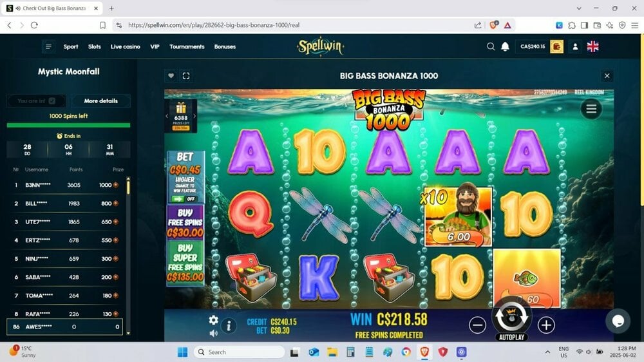This screenshot has width=644, height=362.
Task: Toggle the higher-chance bet feature OFF switch
Action: coord(184,199)
